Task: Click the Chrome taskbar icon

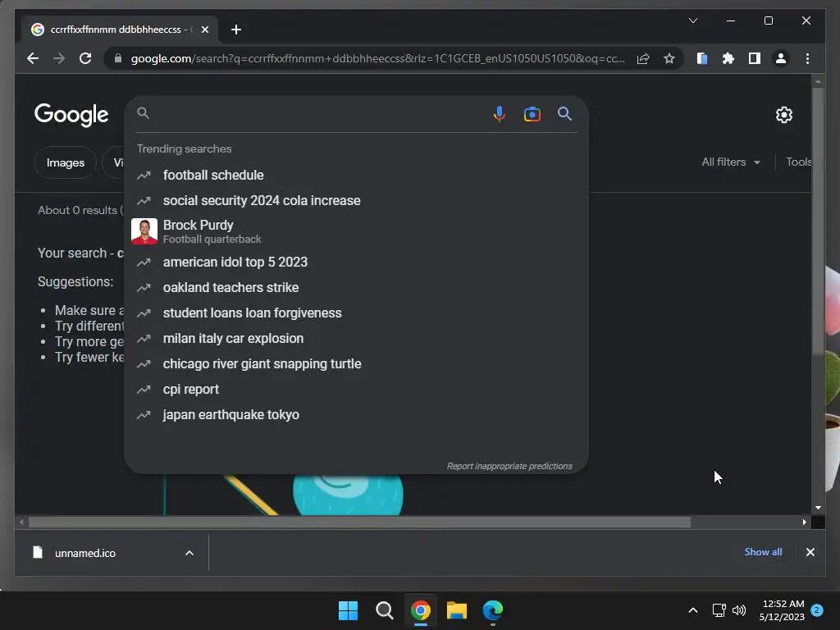Action: tap(421, 610)
